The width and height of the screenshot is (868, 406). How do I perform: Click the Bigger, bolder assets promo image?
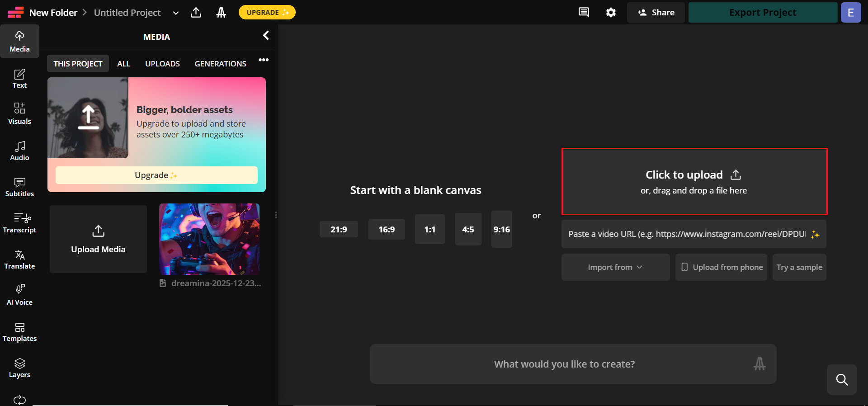tap(88, 118)
